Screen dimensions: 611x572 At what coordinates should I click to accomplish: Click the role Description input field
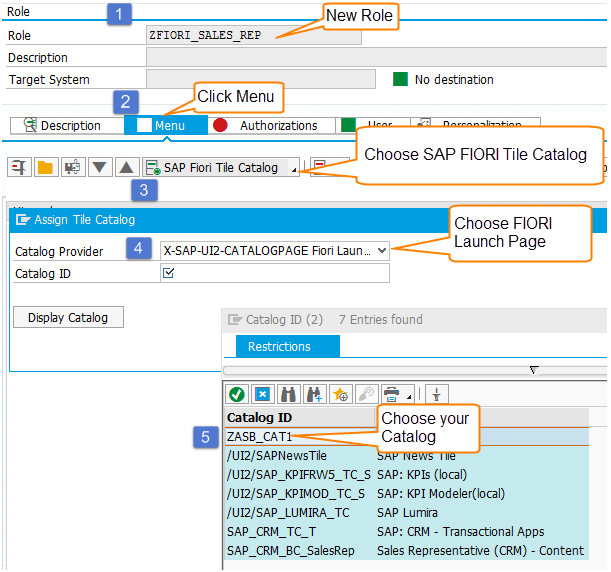(x=376, y=57)
